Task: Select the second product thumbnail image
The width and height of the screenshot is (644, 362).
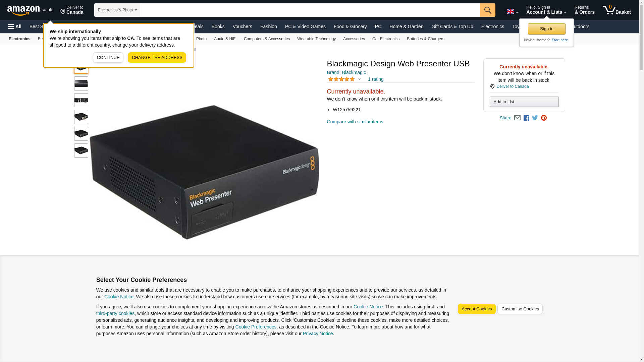Action: 81,83
